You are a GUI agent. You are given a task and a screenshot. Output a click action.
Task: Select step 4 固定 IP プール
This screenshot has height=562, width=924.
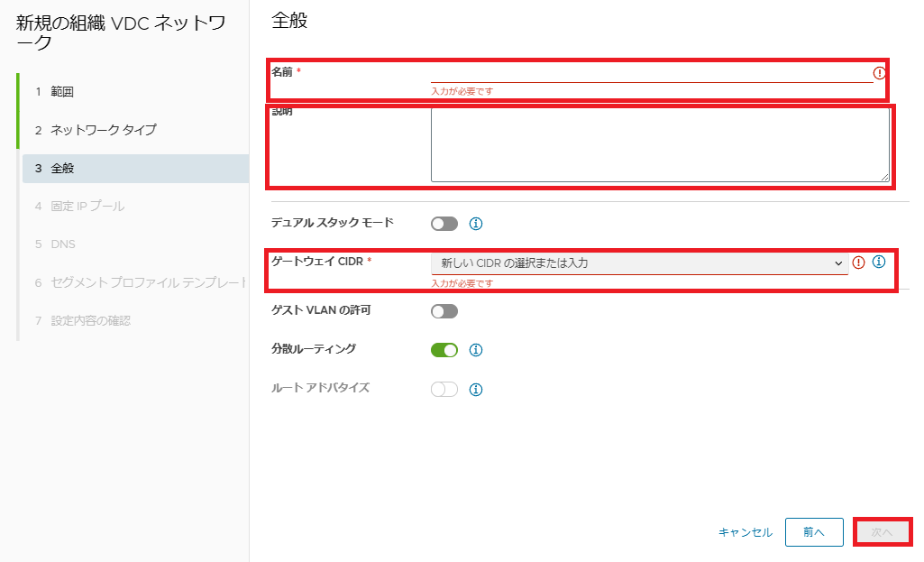[87, 206]
